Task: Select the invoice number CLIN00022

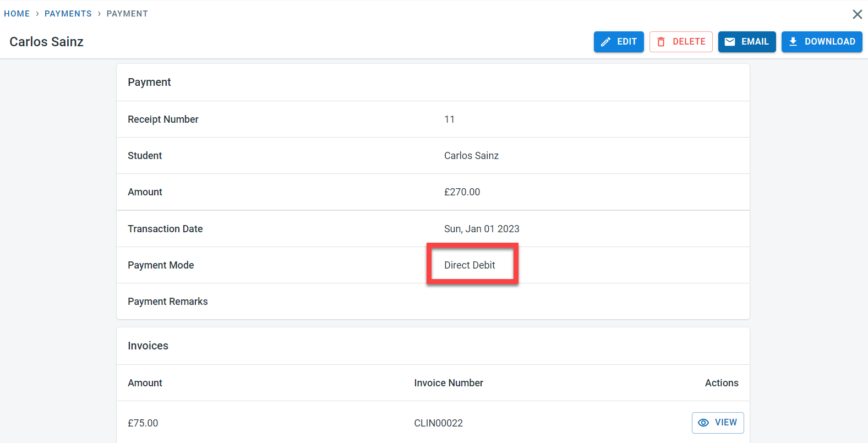Action: click(438, 423)
